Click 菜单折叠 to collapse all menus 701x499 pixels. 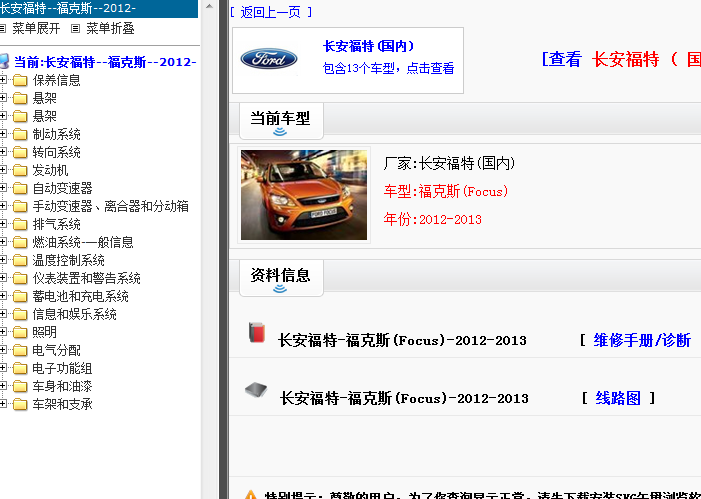coord(110,29)
